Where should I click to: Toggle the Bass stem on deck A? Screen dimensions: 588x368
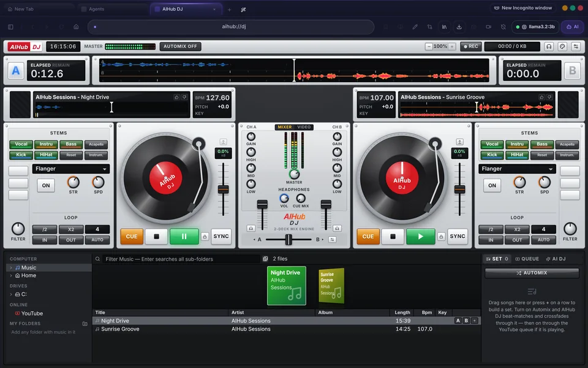point(71,144)
